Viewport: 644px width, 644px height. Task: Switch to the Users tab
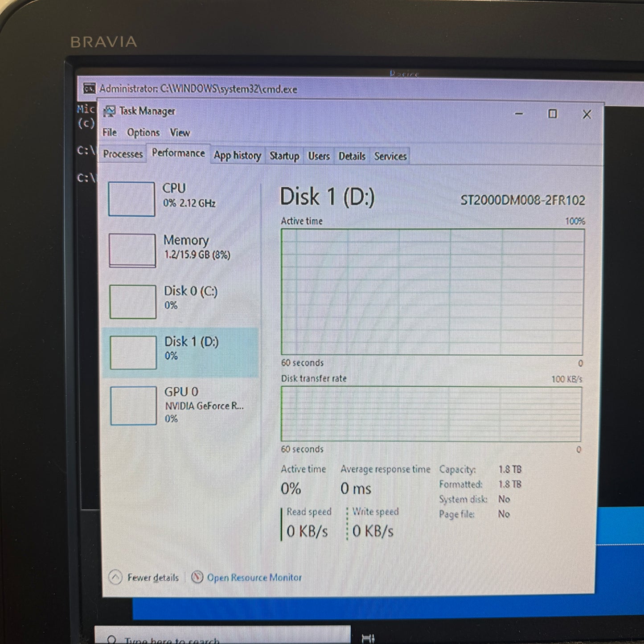[319, 156]
